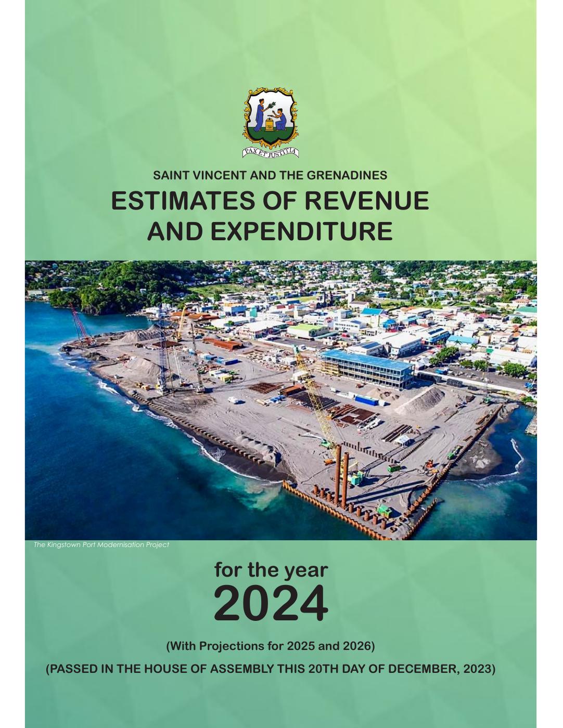Click the AND EXPENDITURE title line
This screenshot has width=563, height=728.
point(270,231)
